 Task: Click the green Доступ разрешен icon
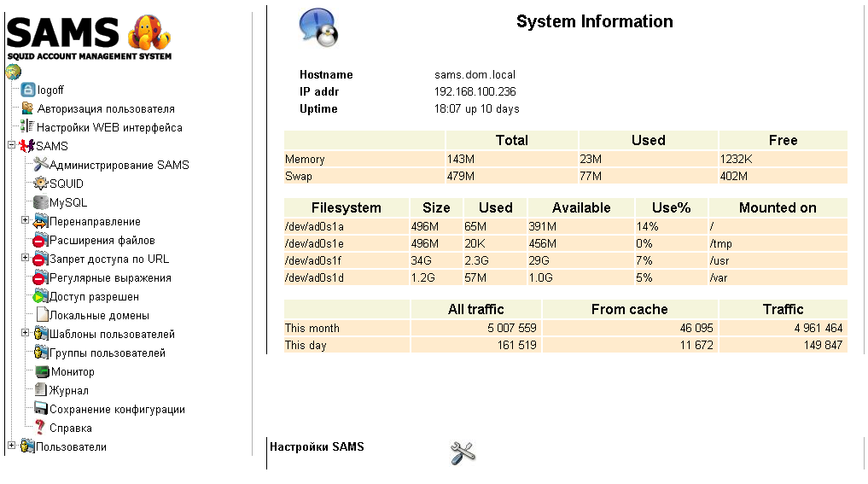tap(40, 296)
